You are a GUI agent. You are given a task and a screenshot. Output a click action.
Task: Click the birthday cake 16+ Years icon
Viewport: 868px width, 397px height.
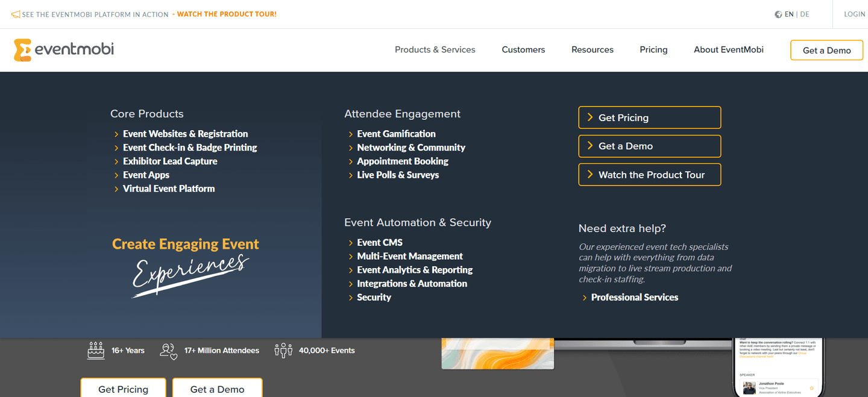click(x=96, y=350)
